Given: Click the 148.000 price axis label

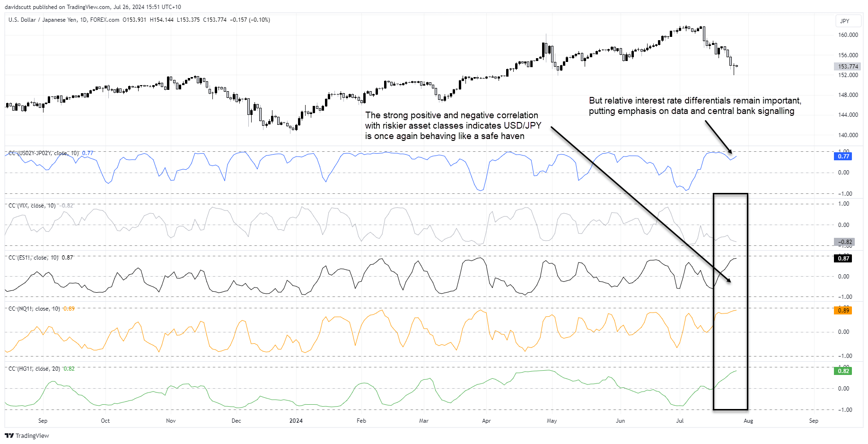Looking at the screenshot, I should [848, 95].
